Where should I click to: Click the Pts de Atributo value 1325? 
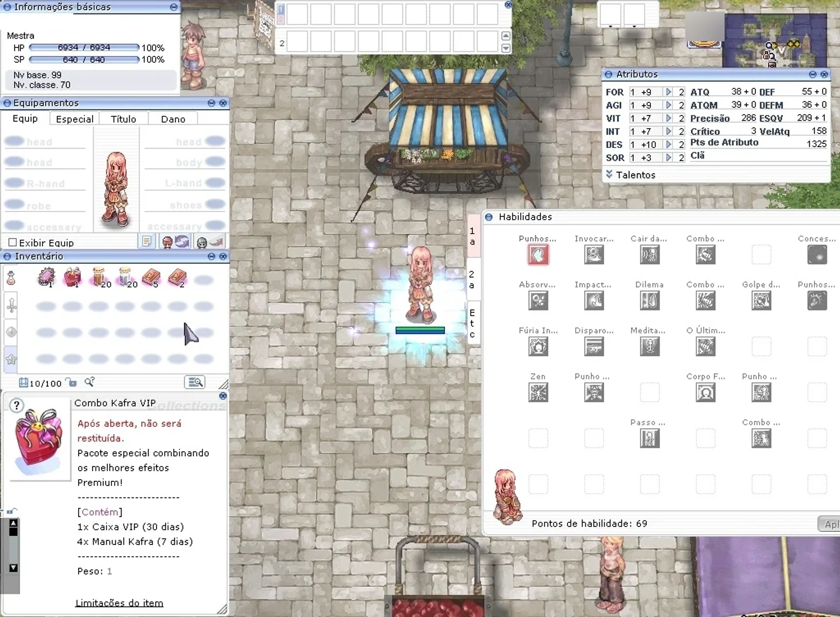816,144
